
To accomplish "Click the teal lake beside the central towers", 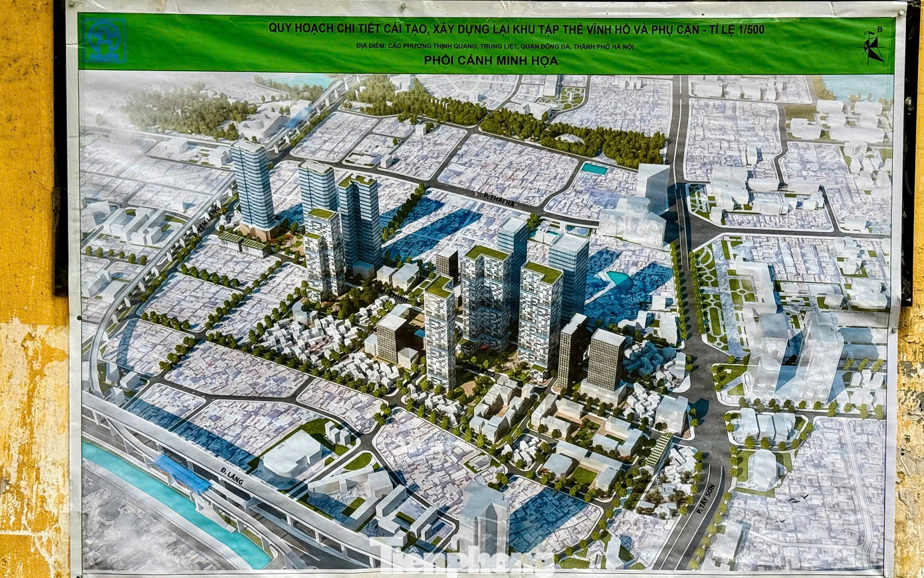I will 618,279.
